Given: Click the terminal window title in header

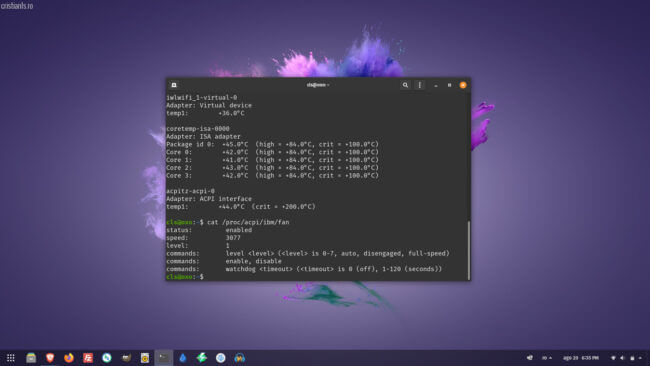Looking at the screenshot, I should (x=318, y=85).
